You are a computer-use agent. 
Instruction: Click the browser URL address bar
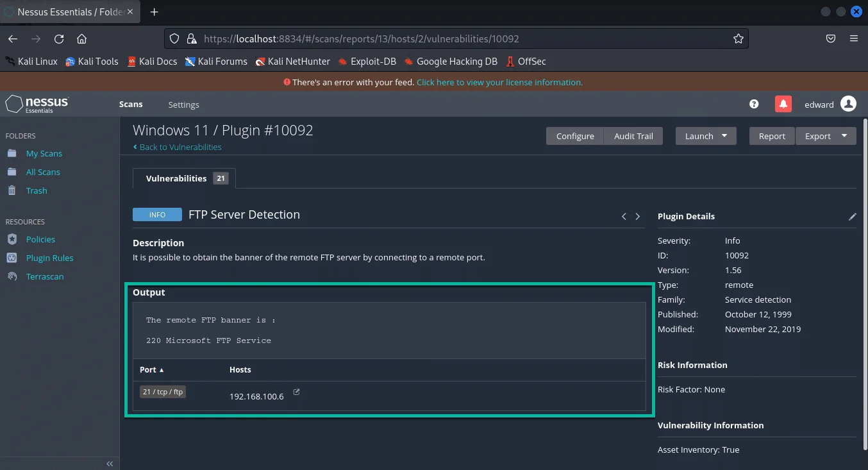pos(456,38)
